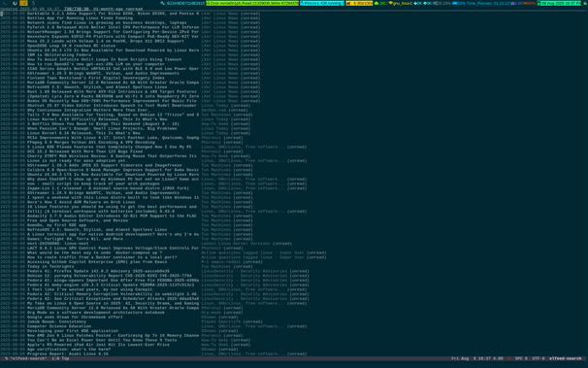Open 'Waveshare Expands ESP32-P4 Platform' entry
Image resolution: width=588 pixels, height=368 pixels.
(113, 36)
